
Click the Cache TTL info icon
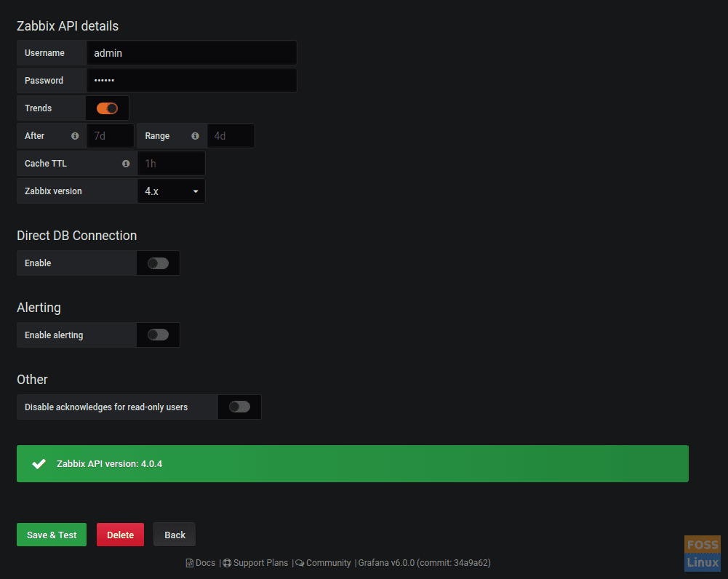coord(126,164)
